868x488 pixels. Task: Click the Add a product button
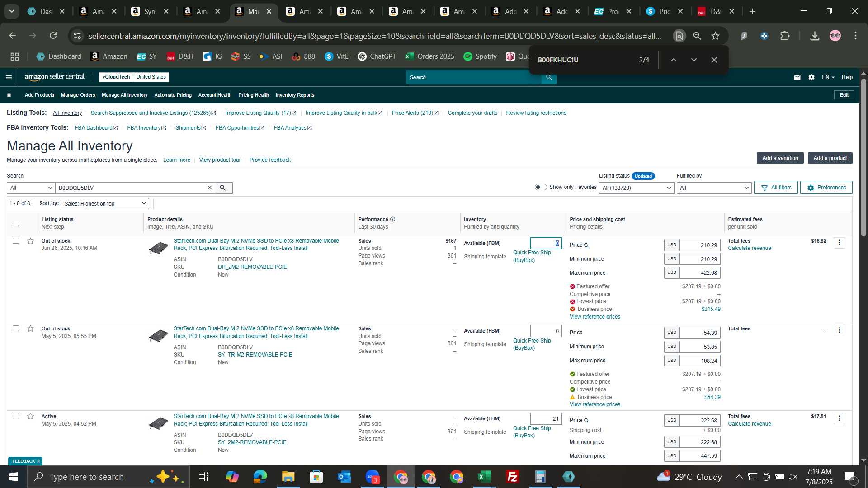click(830, 158)
